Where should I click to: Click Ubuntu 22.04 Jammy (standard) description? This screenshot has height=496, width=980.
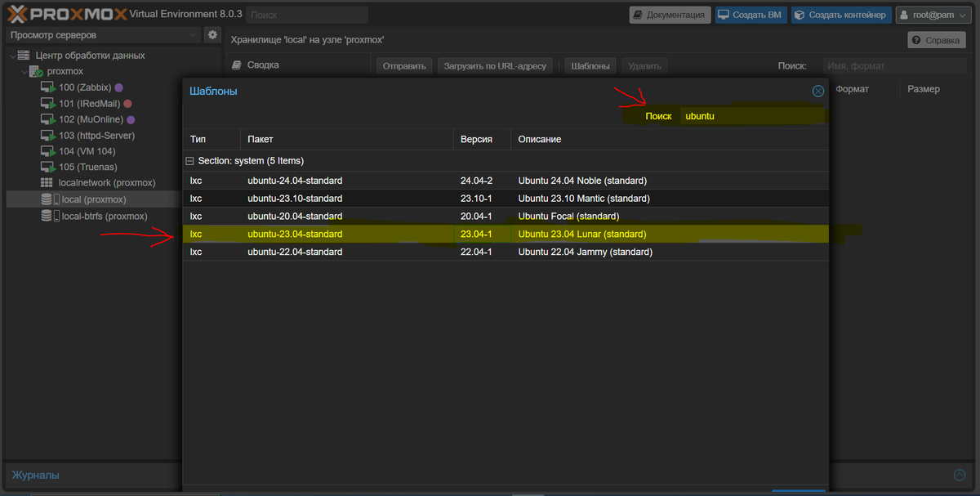(586, 252)
